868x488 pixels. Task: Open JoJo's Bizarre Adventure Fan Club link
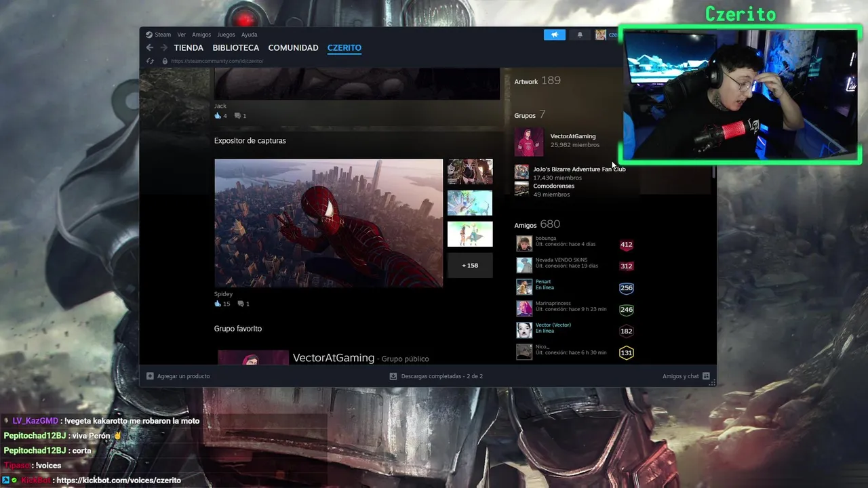[x=579, y=169]
